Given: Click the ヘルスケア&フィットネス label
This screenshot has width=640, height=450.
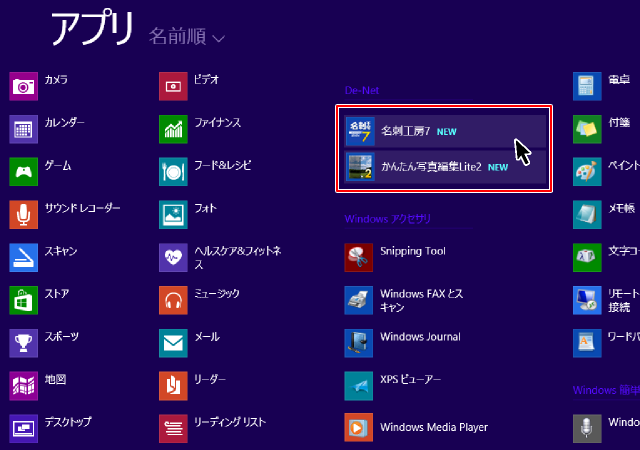Looking at the screenshot, I should point(238,258).
